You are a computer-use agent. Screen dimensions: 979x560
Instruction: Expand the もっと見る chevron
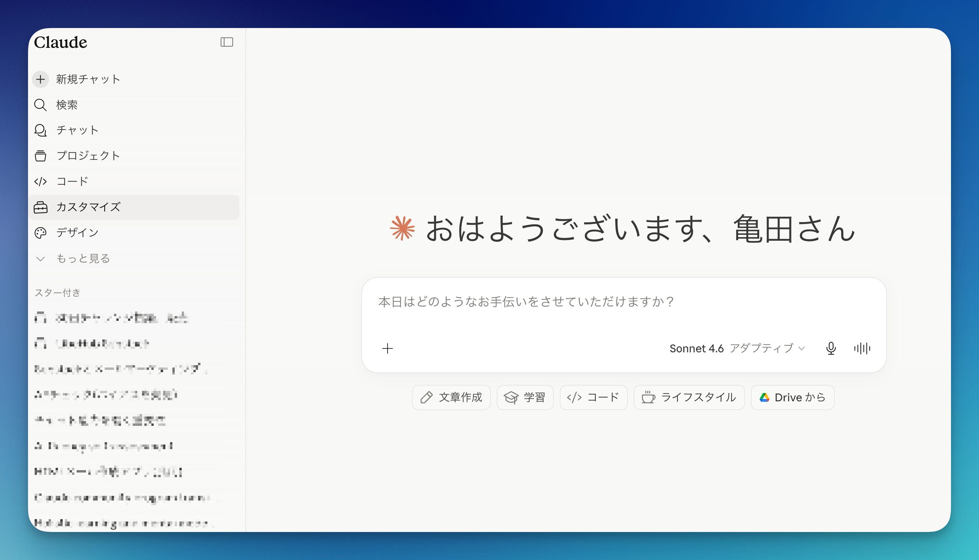coord(40,259)
